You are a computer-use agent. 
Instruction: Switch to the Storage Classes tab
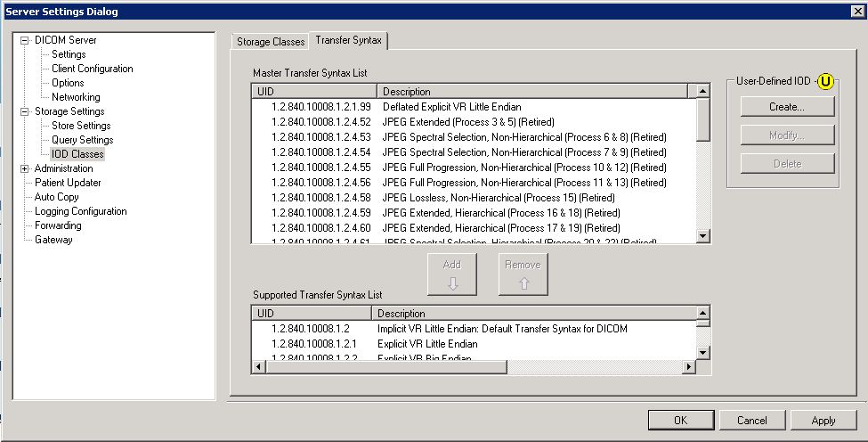click(270, 42)
